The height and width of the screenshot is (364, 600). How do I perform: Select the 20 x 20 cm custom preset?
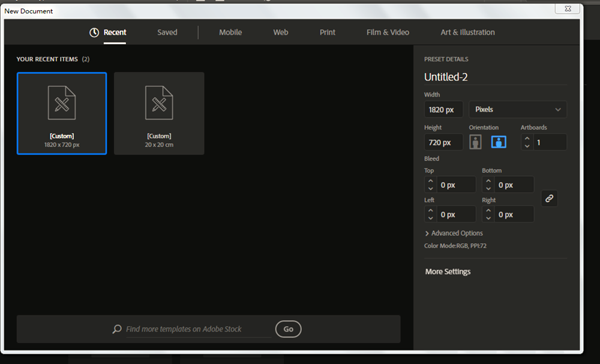(x=159, y=113)
